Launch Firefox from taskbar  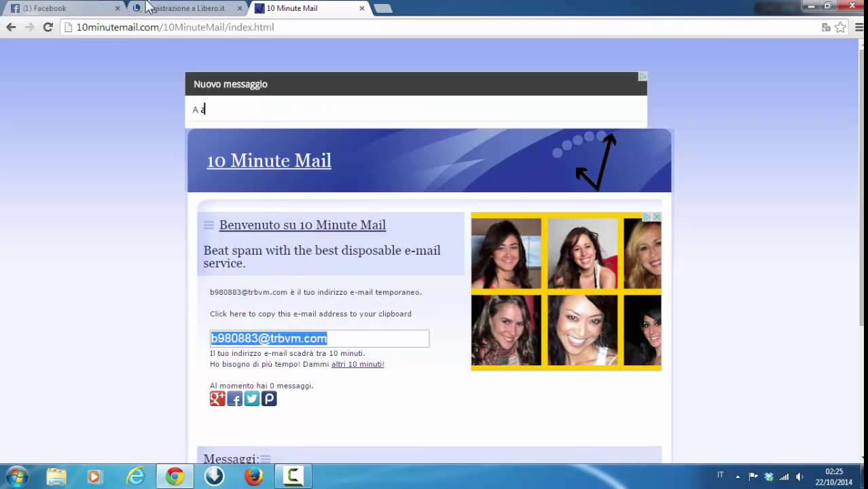253,477
